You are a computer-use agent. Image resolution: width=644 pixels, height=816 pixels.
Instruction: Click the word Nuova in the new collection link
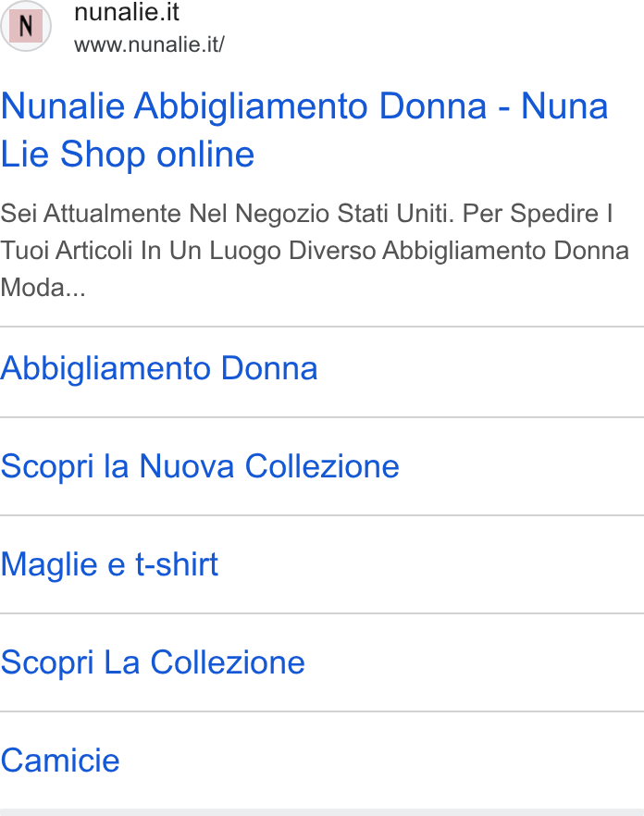pos(186,465)
